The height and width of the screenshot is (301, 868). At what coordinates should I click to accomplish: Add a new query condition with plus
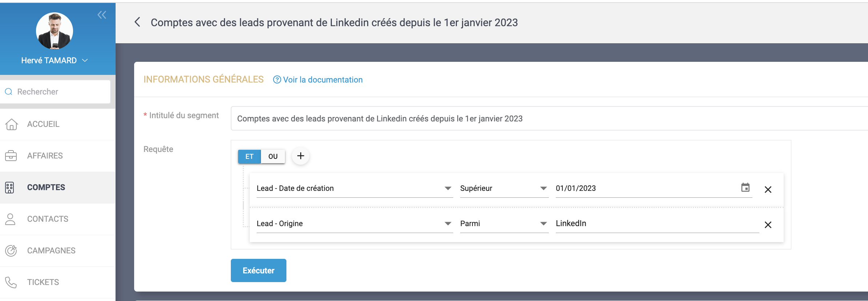[x=301, y=156]
